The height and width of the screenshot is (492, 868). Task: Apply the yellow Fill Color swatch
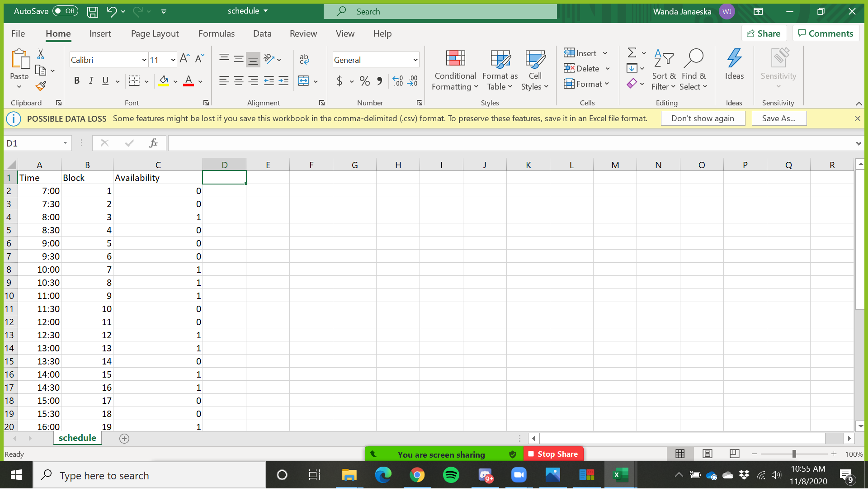(x=164, y=81)
